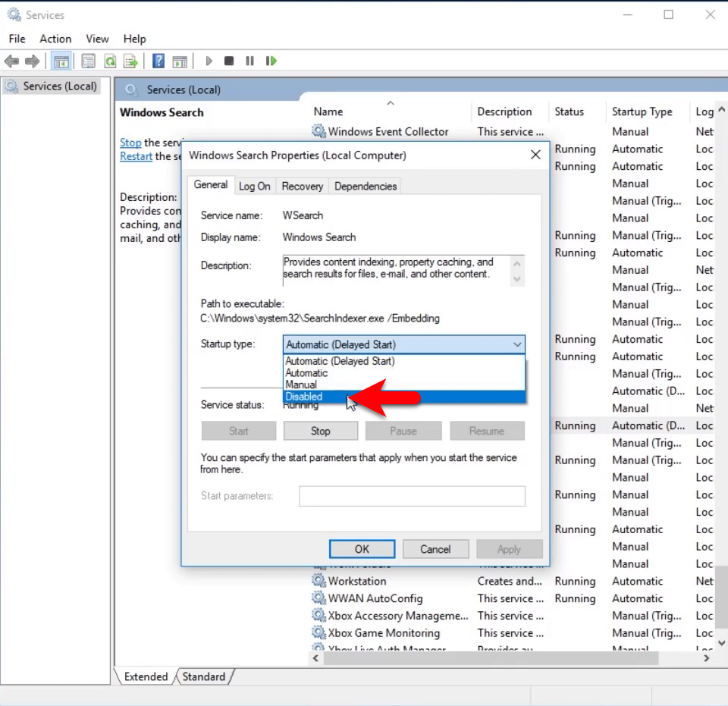Viewport: 728px width, 706px height.
Task: Switch to the Standard view tab
Action: coord(204,676)
